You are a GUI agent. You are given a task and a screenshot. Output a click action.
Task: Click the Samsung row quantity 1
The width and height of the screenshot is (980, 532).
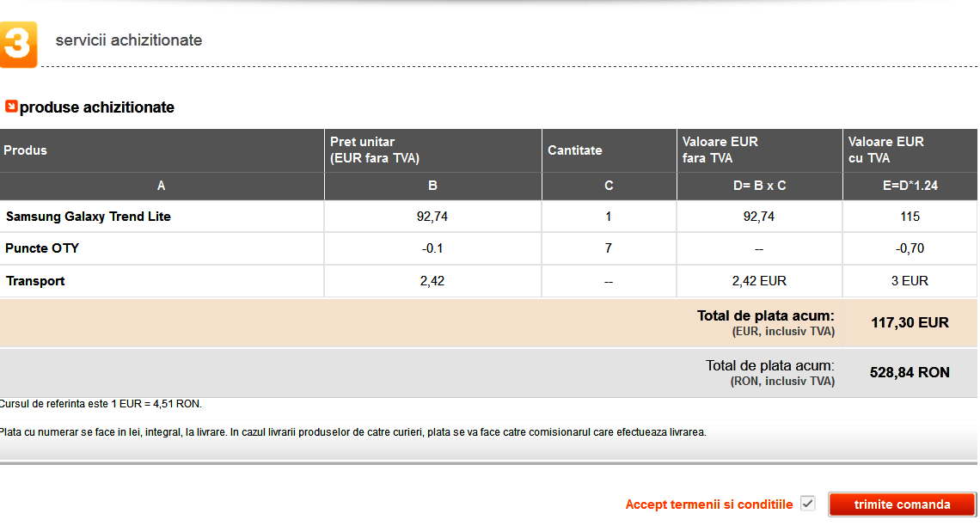(x=608, y=217)
